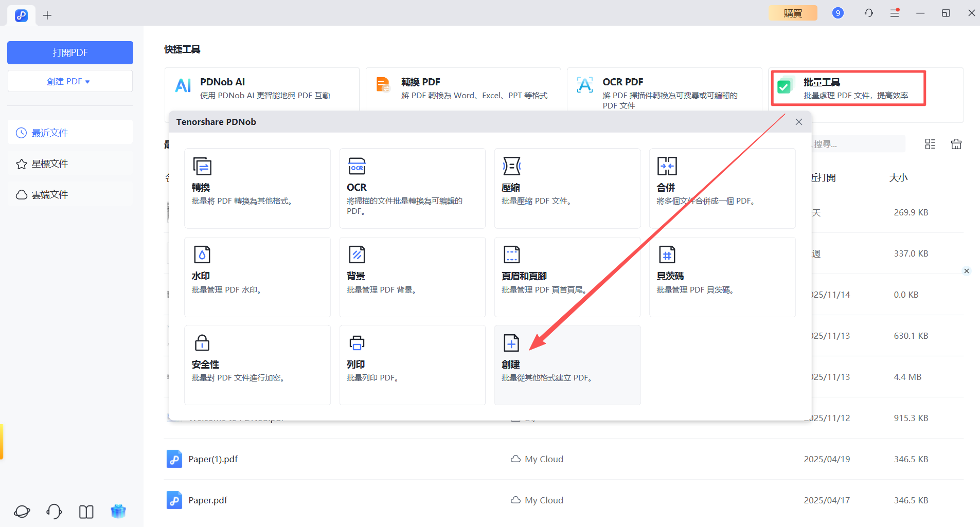Click the Open PDF button

70,52
